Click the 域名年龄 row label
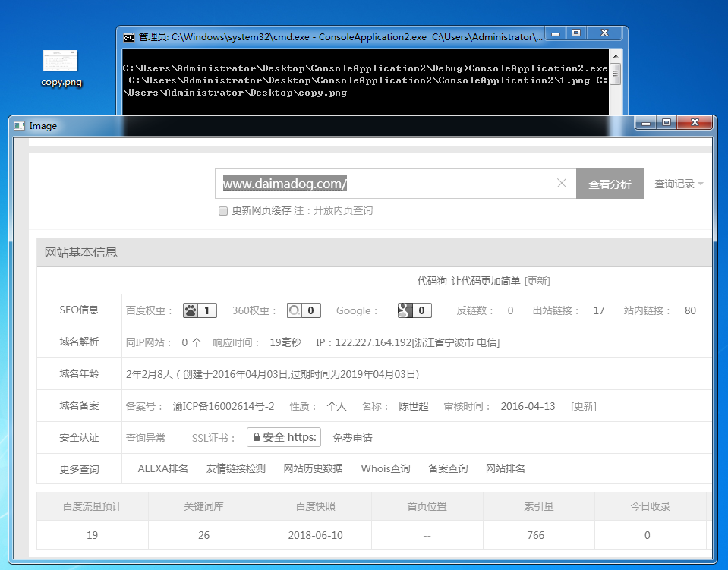 (x=79, y=373)
